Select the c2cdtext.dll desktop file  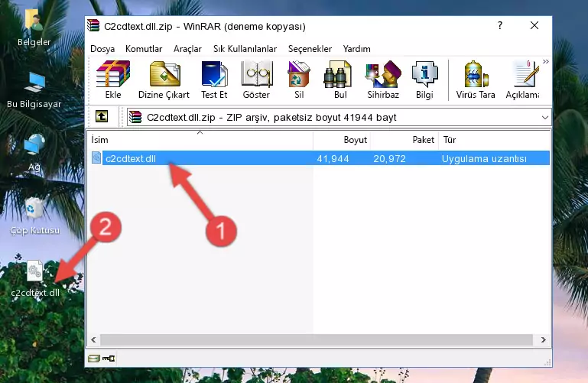click(35, 279)
